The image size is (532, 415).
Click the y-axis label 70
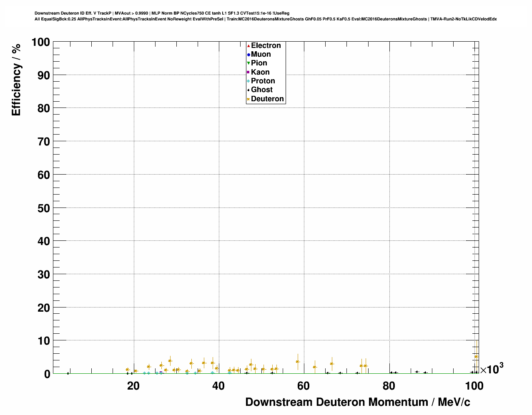(x=44, y=142)
